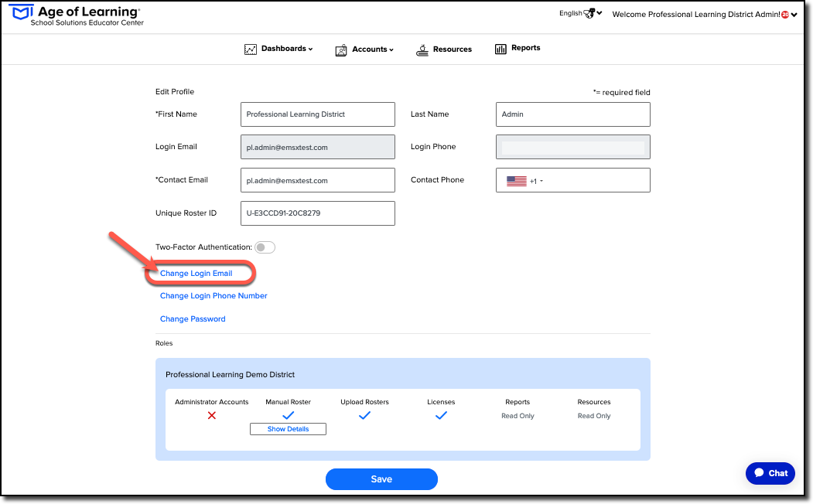Click the checkmark under Manual Roster
The width and height of the screenshot is (813, 504).
(x=289, y=415)
